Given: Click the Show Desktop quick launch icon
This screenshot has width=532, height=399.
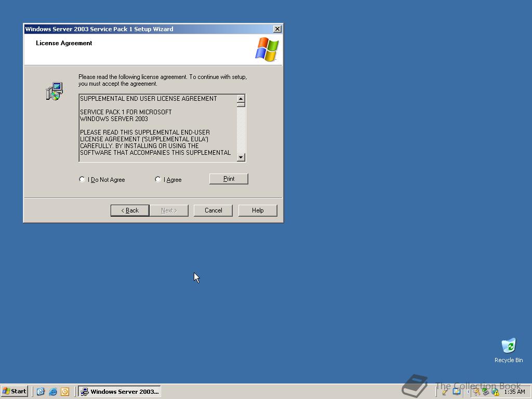Looking at the screenshot, I should point(41,392).
